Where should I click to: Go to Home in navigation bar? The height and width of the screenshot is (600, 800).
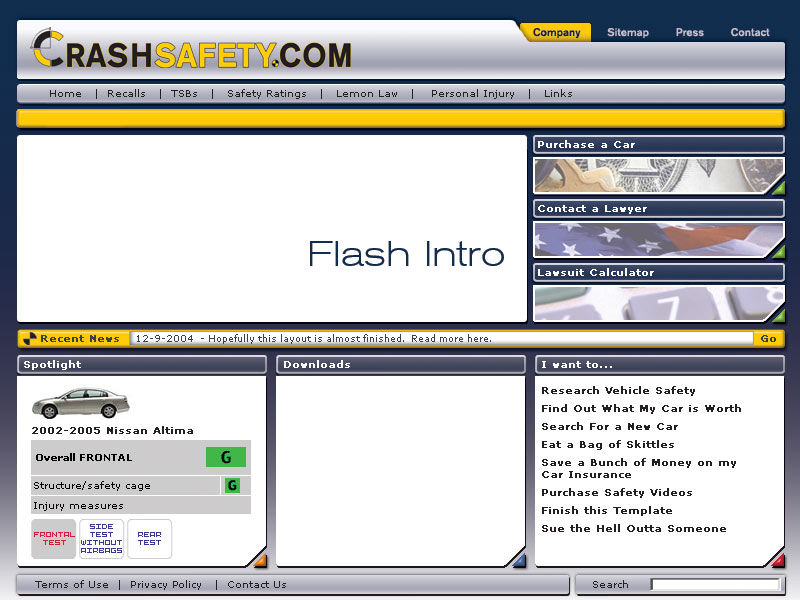tap(65, 93)
